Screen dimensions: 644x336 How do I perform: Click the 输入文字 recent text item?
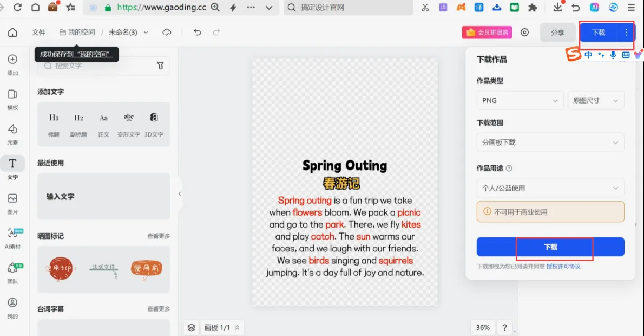pos(103,197)
